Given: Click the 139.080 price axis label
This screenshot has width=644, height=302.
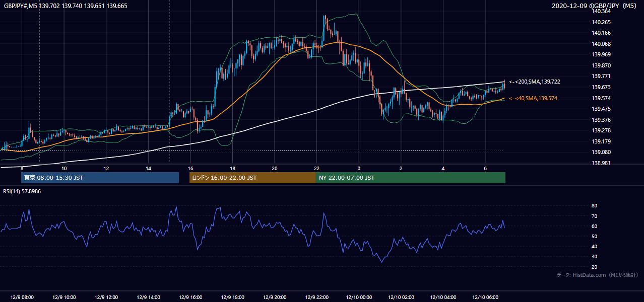Looking at the screenshot, I should [x=601, y=152].
